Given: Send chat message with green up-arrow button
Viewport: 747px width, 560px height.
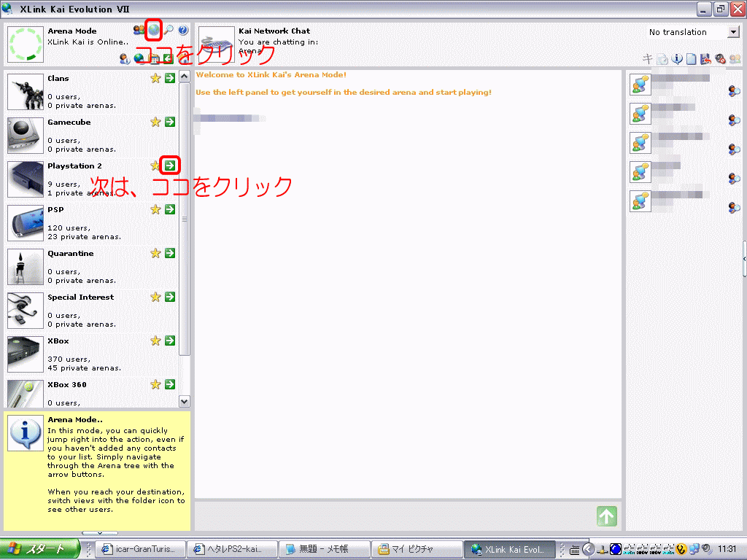Looking at the screenshot, I should pyautogui.click(x=606, y=516).
